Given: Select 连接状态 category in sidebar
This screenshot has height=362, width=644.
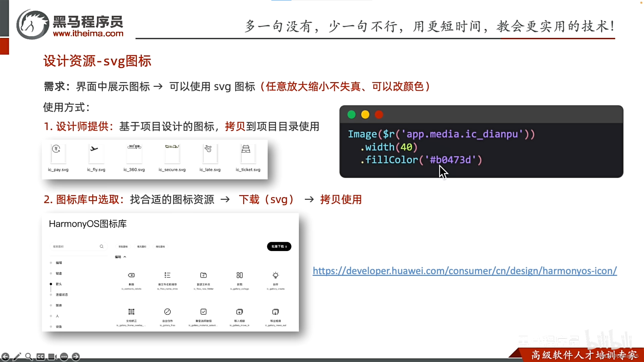Looking at the screenshot, I should [62, 295].
